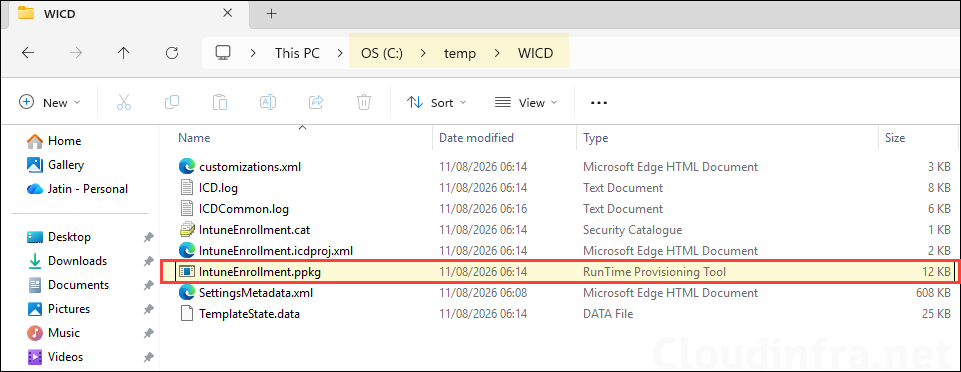Click the Rename toolbar icon
The height and width of the screenshot is (372, 961).
(268, 102)
